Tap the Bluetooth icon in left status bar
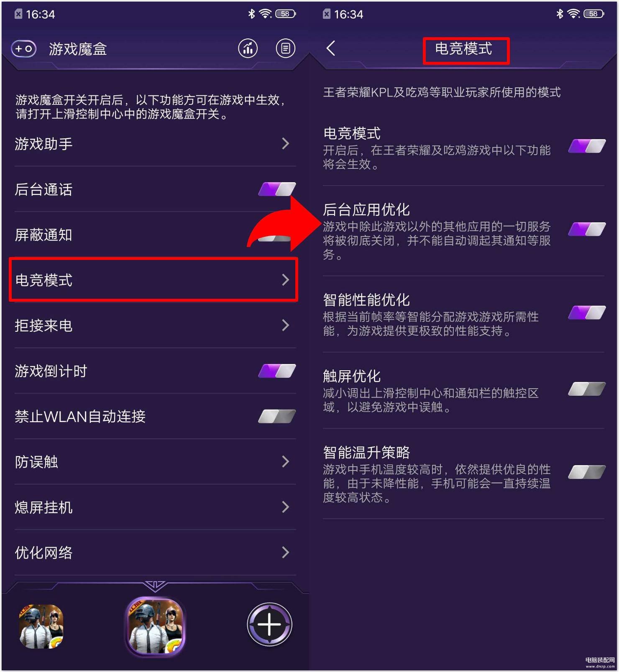The image size is (619, 672). coord(251,14)
